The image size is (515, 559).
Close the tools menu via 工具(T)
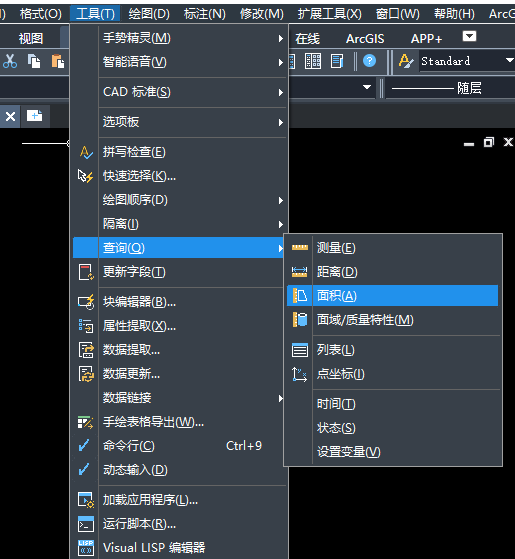click(95, 14)
